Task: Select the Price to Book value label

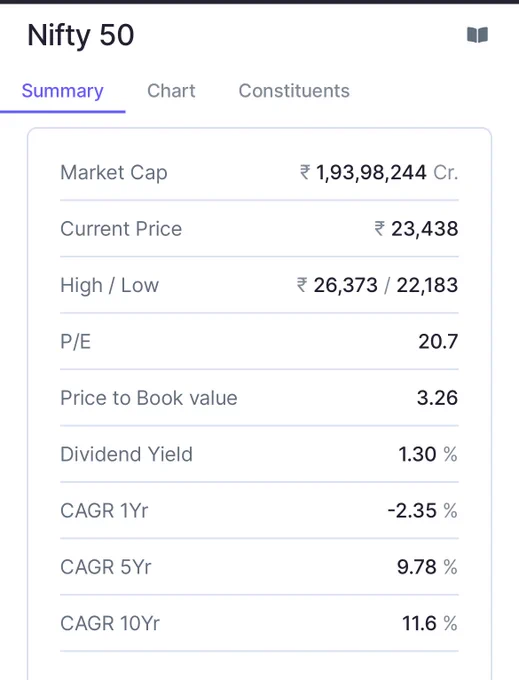Action: [149, 398]
